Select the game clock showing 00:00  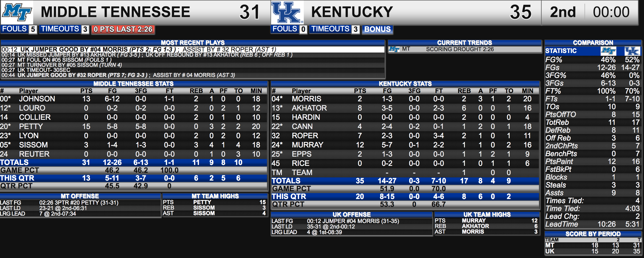click(611, 12)
